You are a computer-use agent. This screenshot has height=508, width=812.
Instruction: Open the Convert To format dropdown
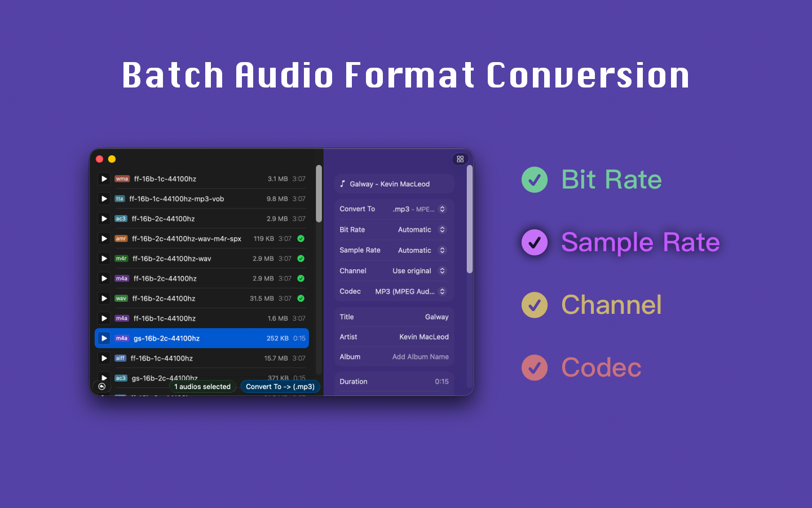tap(419, 209)
